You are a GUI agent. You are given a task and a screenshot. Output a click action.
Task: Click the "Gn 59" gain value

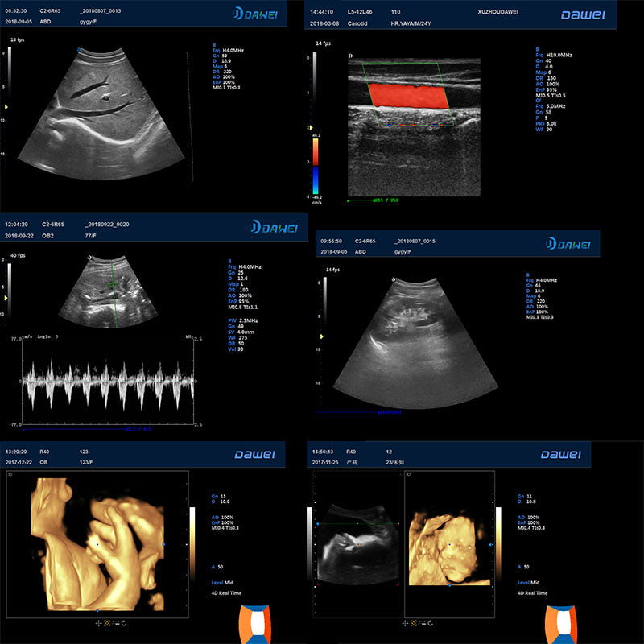pyautogui.click(x=220, y=56)
